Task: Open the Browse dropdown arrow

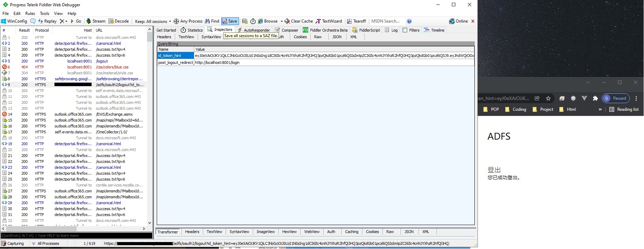Action: coord(281,21)
